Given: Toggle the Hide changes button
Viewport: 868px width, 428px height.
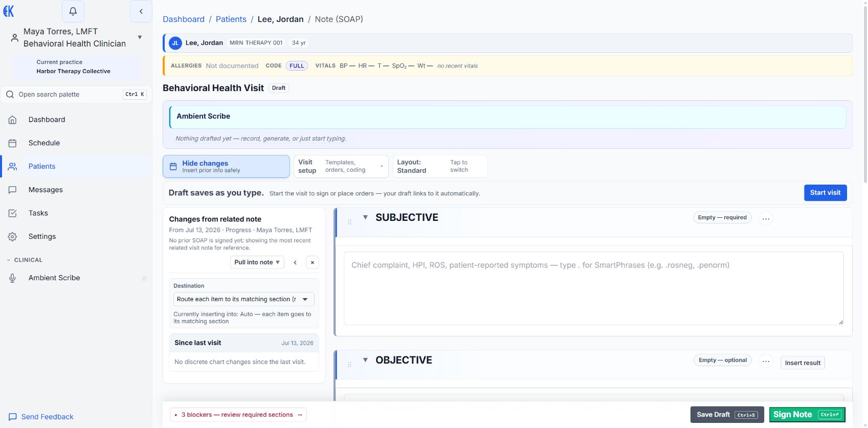Looking at the screenshot, I should click(226, 167).
